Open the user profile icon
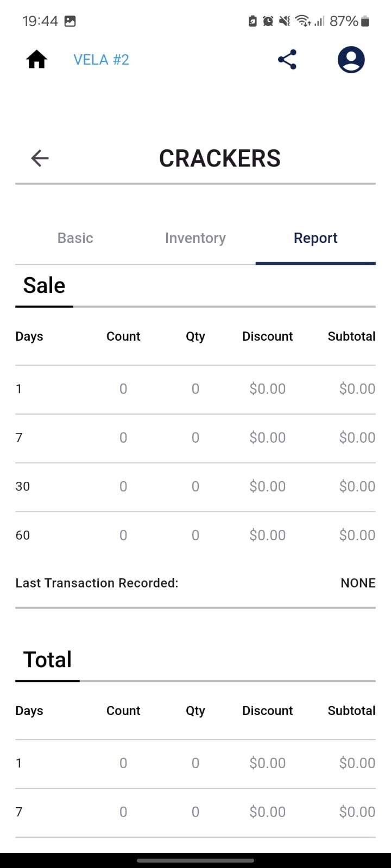This screenshot has height=868, width=391. coord(351,60)
